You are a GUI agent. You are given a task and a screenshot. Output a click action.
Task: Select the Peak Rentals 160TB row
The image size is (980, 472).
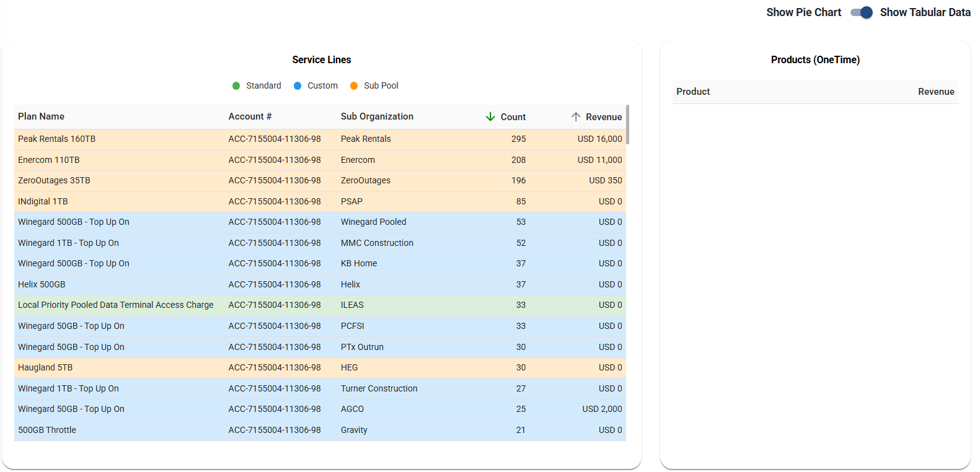click(x=56, y=139)
